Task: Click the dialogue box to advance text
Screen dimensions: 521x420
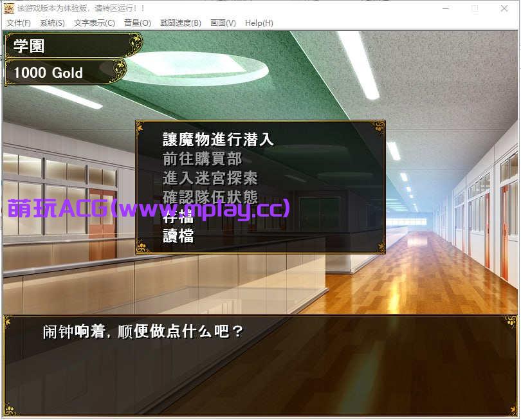Action: coord(260,363)
